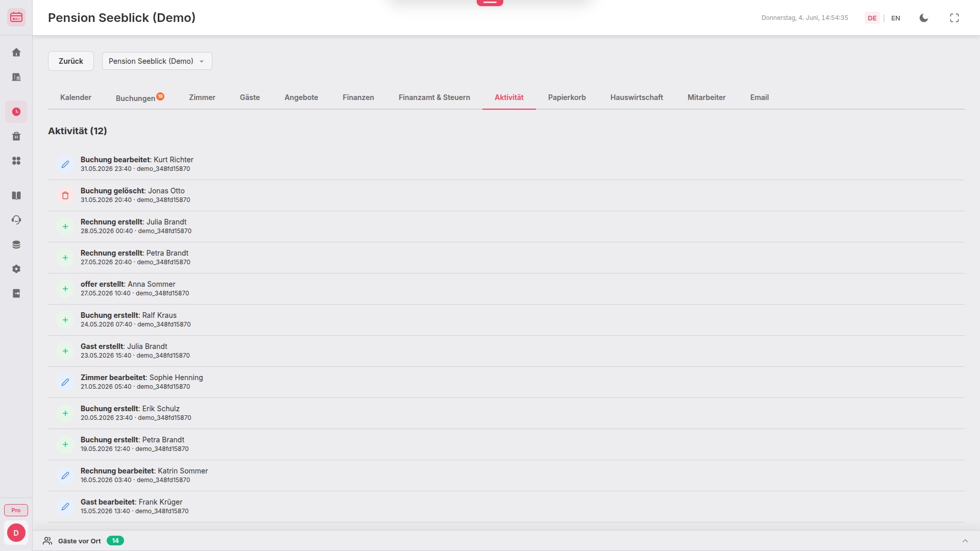Switch to the Kalender tab
Viewport: 980px width, 551px height.
(76, 97)
